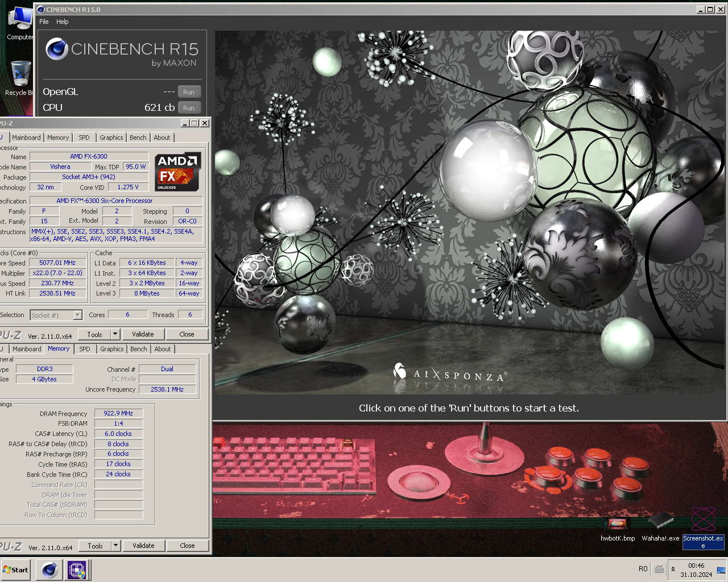Run the OpenGL benchmark
Image resolution: width=728 pixels, height=582 pixels.
(189, 92)
